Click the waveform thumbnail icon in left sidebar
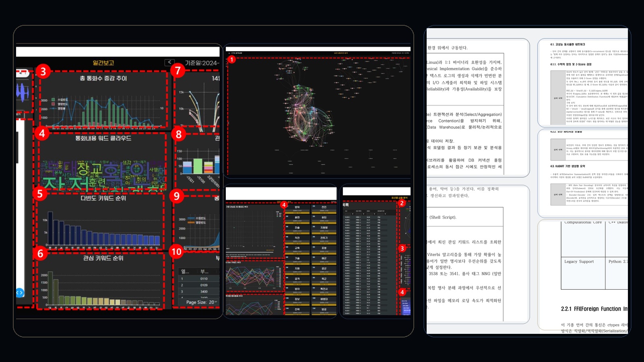644x362 pixels. click(x=21, y=90)
